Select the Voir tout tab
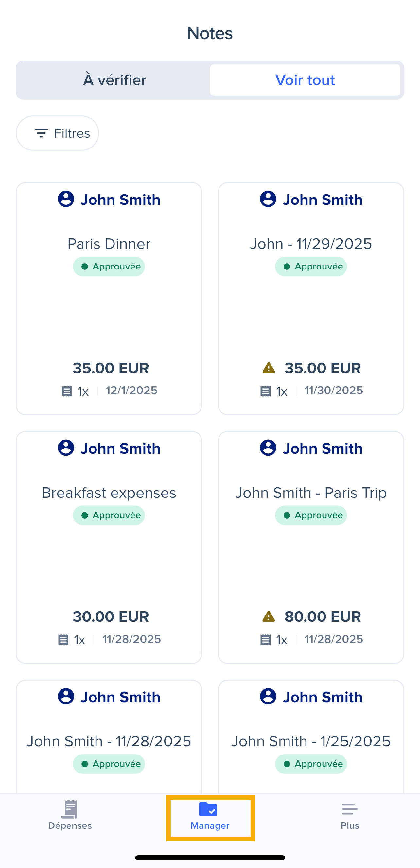This screenshot has height=868, width=420. click(x=305, y=80)
